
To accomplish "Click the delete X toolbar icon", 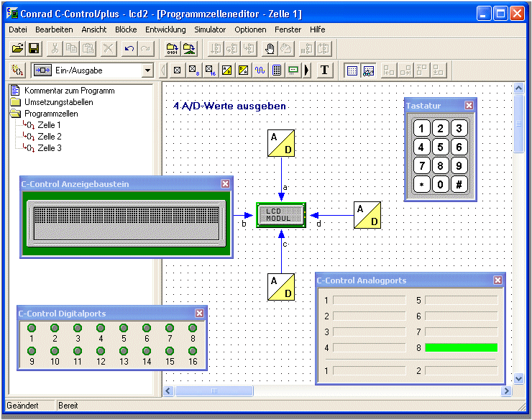I will (x=109, y=49).
